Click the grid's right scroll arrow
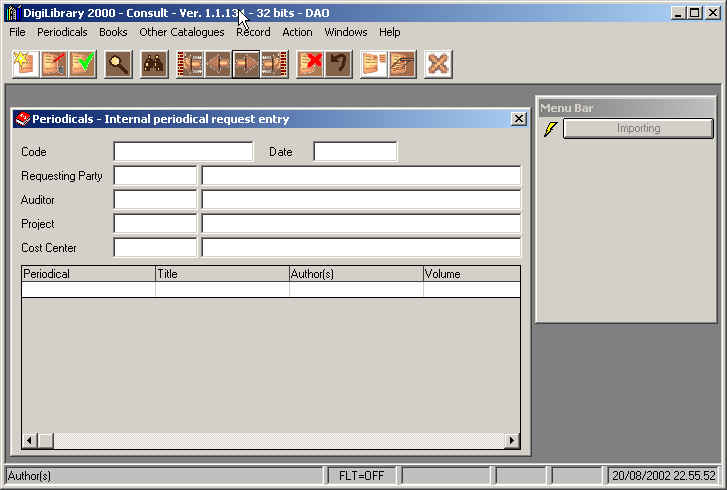Viewport: 727px width, 490px height. (x=512, y=440)
